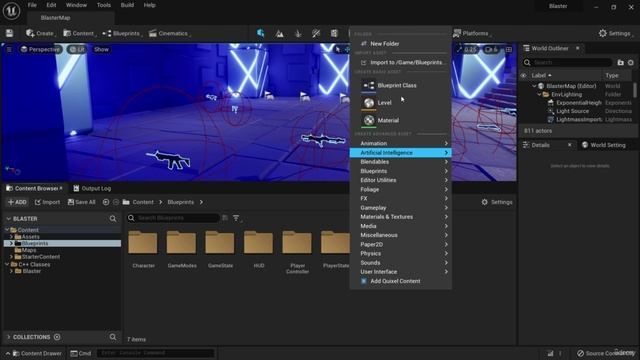
Task: Choose New Folder in context menu
Action: point(400,44)
